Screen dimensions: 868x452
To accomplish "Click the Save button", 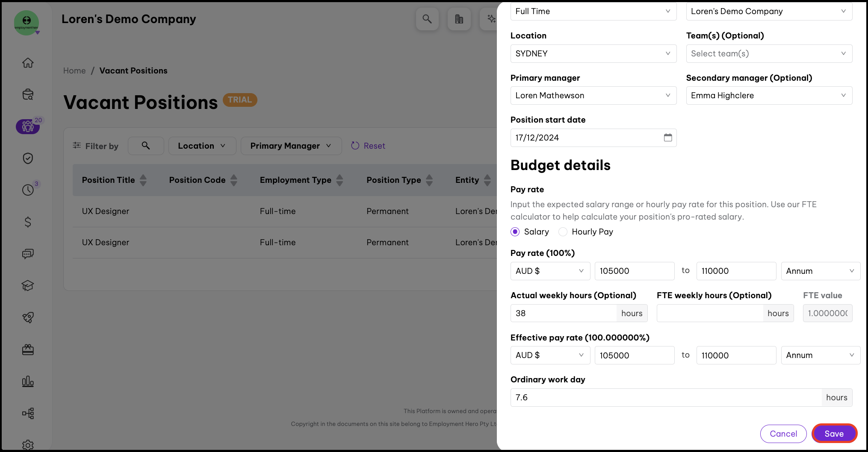I will tap(834, 434).
